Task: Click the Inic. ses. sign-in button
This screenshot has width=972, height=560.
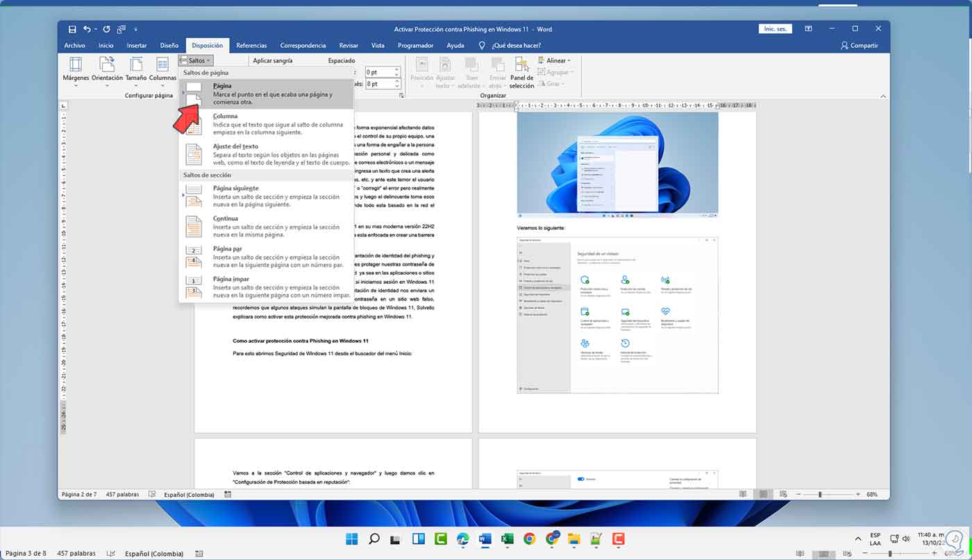Action: coord(776,29)
